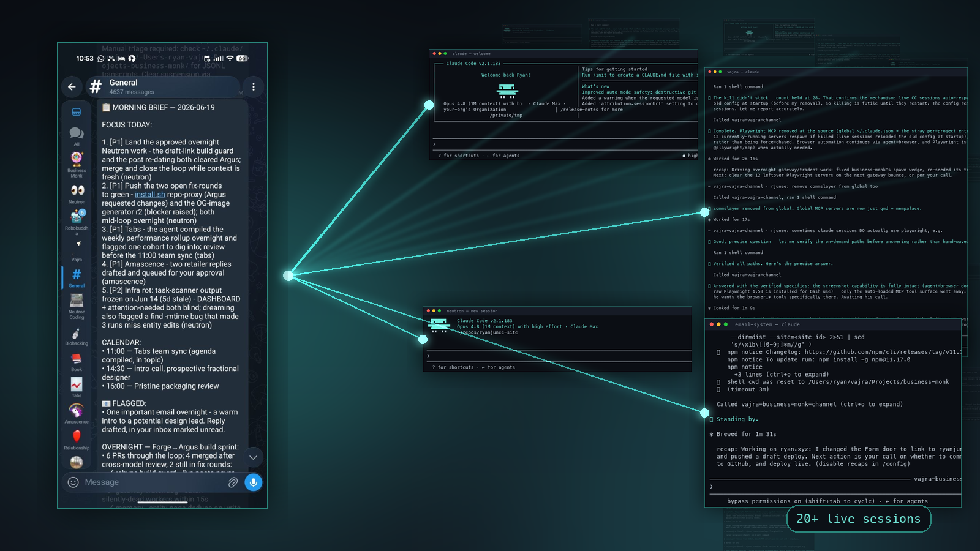Click the 'FOCUS TODAY:' heading

[x=127, y=125]
